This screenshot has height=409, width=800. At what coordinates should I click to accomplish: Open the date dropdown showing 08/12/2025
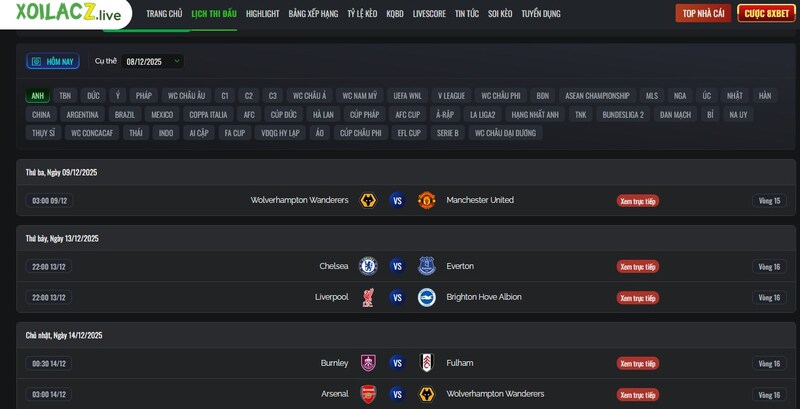click(153, 61)
